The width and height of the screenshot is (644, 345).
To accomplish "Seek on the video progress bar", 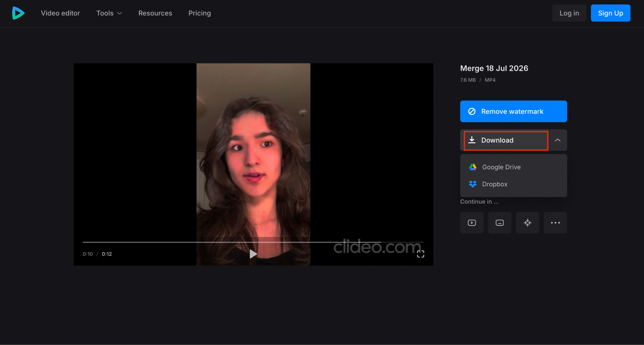I will pos(253,242).
